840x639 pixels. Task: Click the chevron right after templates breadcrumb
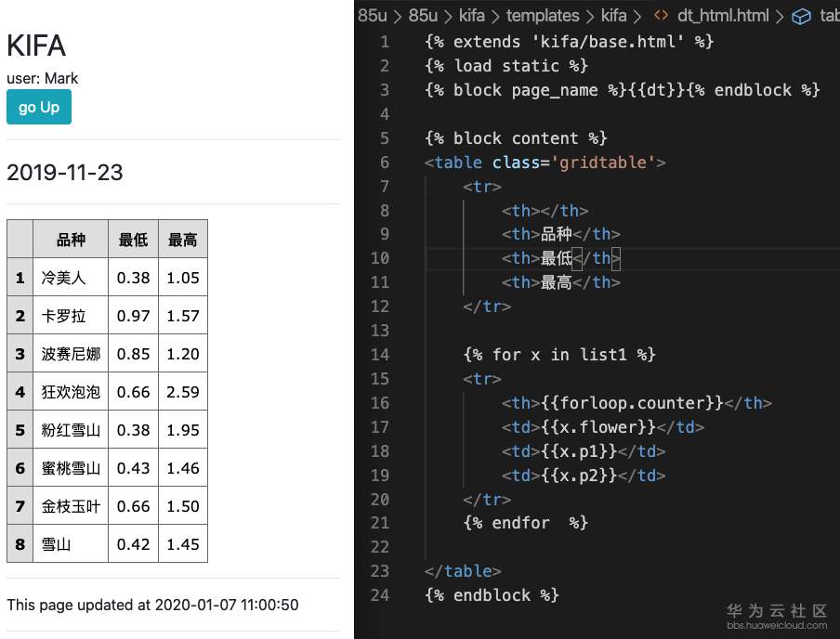point(590,16)
